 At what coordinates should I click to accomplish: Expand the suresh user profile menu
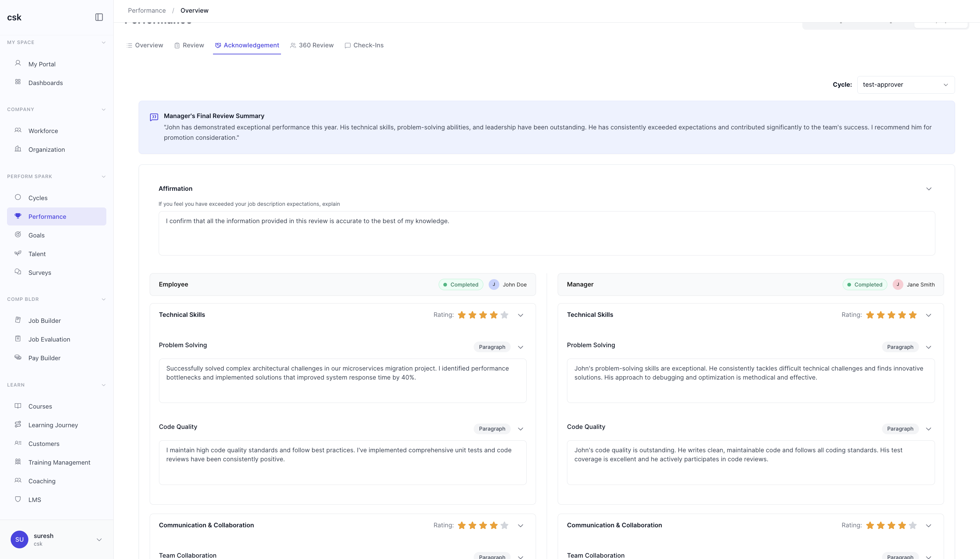click(99, 539)
